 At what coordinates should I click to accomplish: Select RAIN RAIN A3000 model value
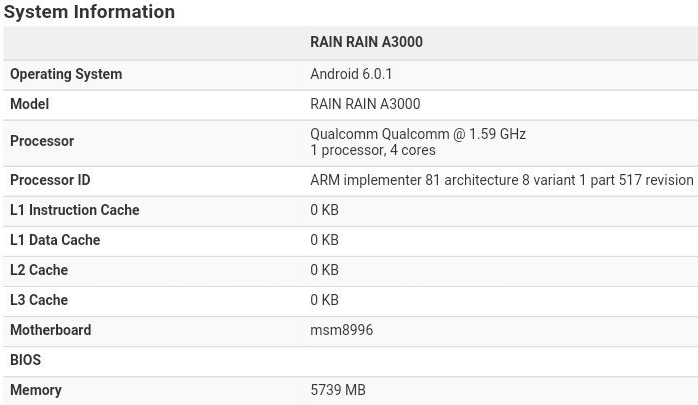tap(365, 104)
